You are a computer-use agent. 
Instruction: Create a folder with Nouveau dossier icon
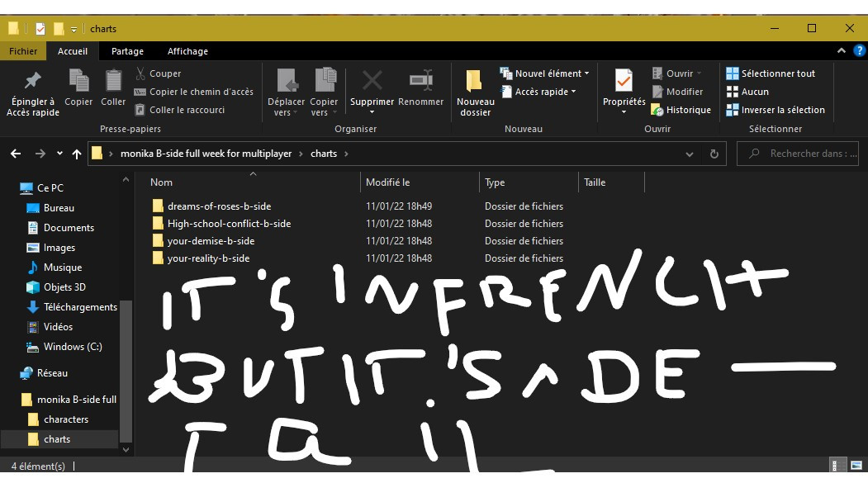click(x=475, y=81)
